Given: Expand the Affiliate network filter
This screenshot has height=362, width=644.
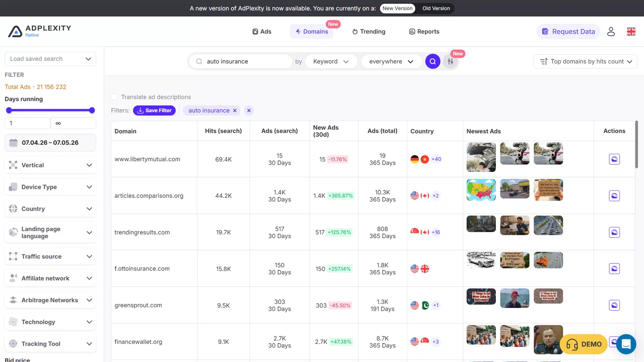Looking at the screenshot, I should 50,278.
